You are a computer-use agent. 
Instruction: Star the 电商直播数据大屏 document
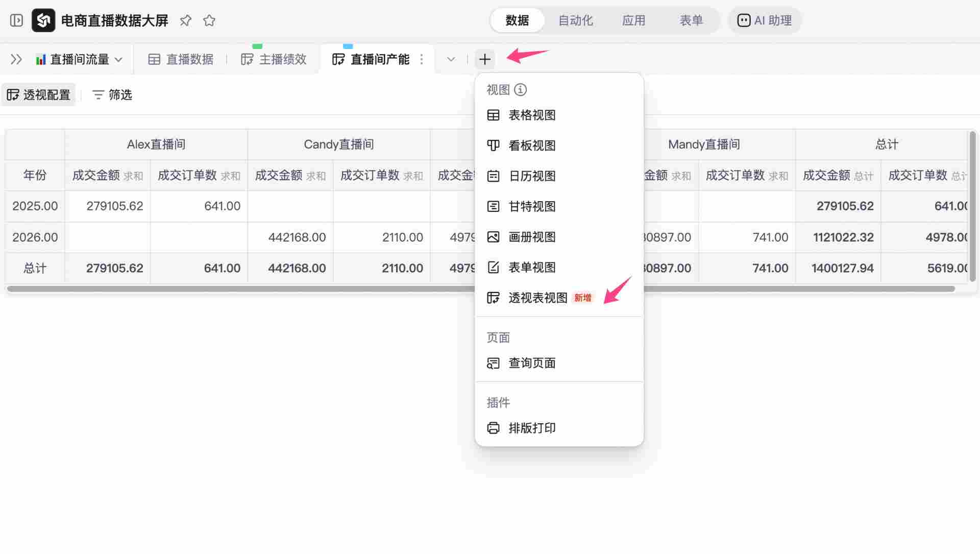(209, 20)
